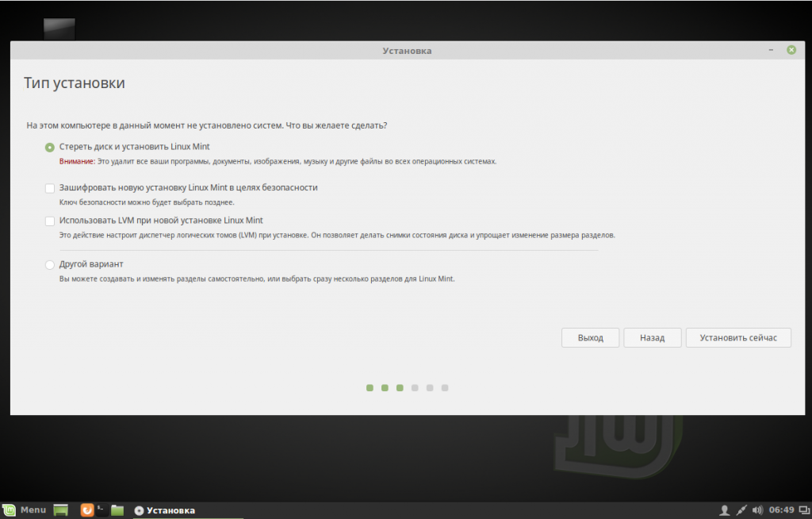Image resolution: width=812 pixels, height=519 pixels.
Task: Select the 'Другой вариант' option
Action: (49, 264)
